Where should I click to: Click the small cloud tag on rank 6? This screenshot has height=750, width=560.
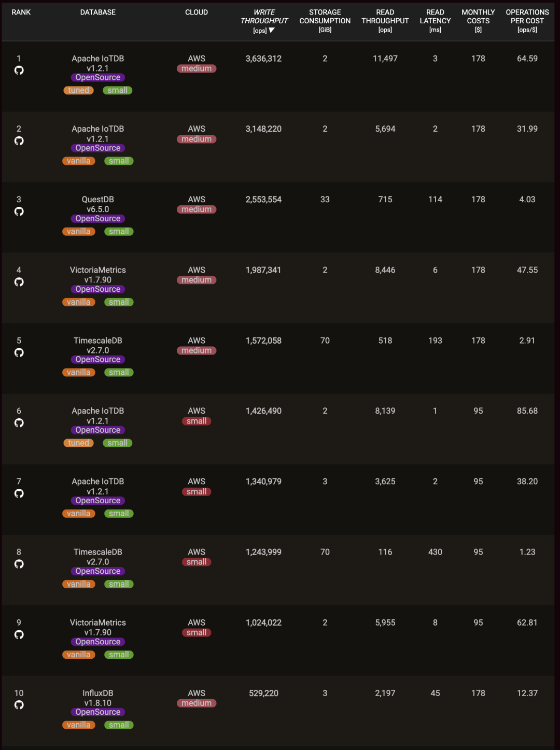tap(197, 421)
